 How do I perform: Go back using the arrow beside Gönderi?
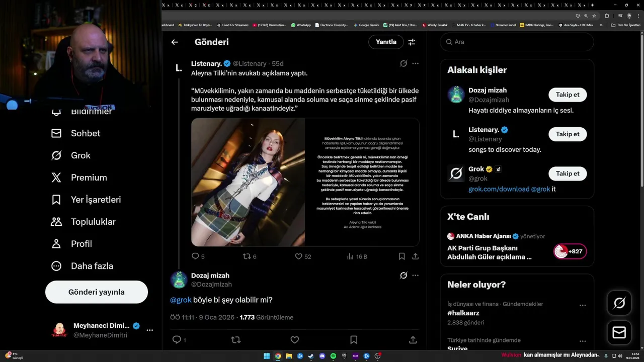(x=175, y=42)
